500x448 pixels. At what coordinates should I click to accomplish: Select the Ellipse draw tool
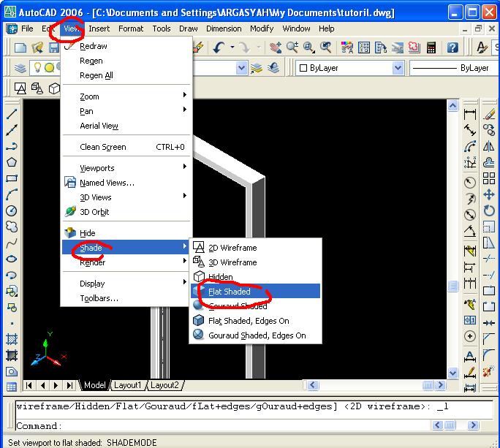12,259
